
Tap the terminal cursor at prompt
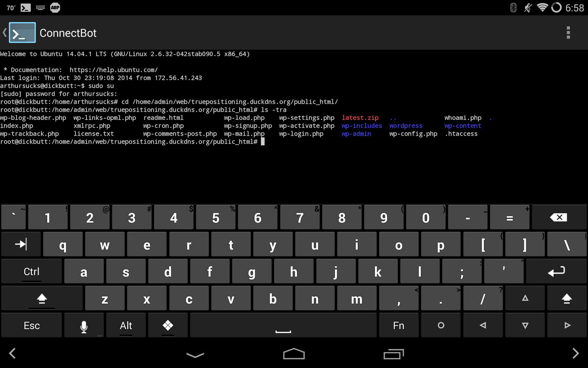263,141
